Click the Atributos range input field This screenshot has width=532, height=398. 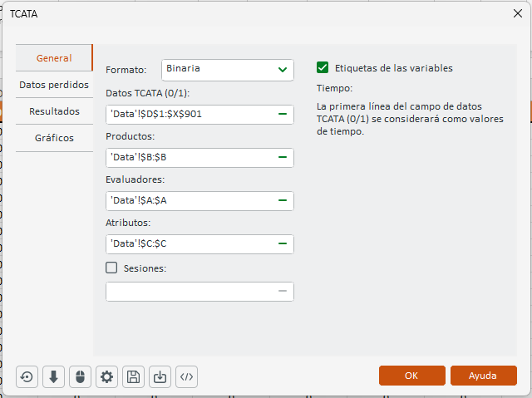(199, 244)
